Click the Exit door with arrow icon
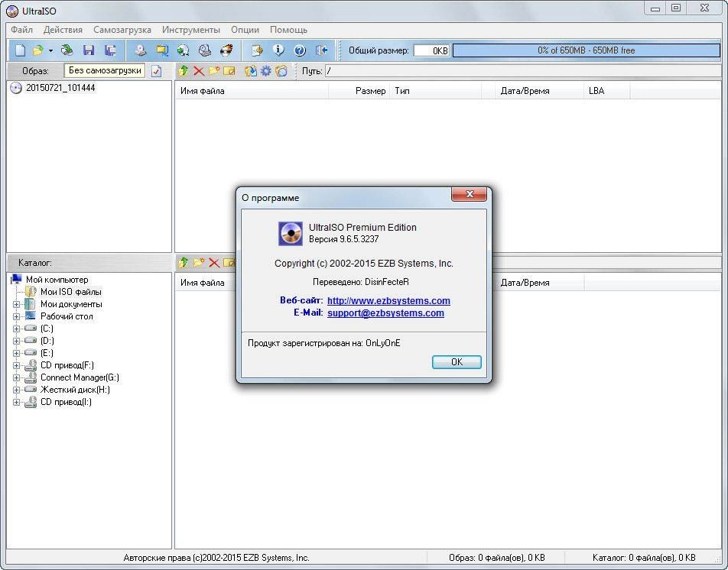Screen dimensions: 728x570 [x=321, y=50]
